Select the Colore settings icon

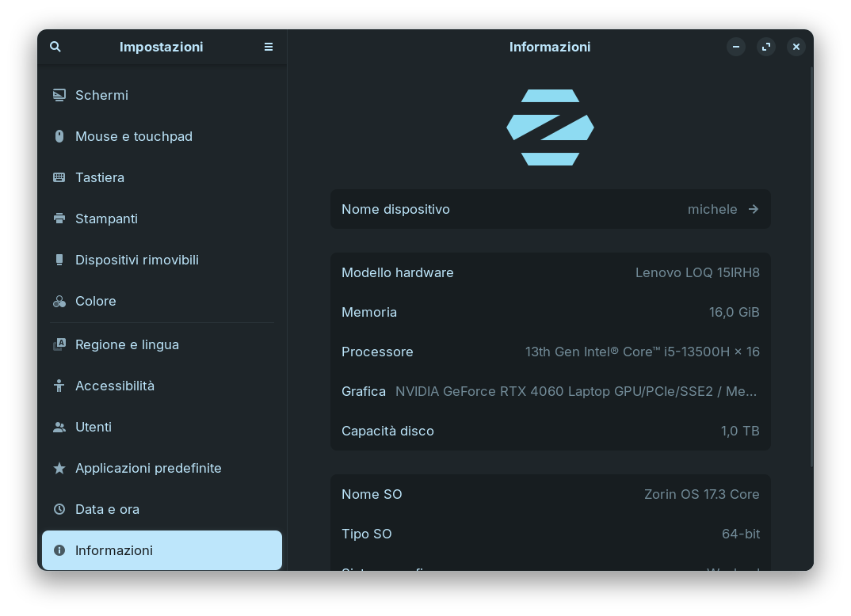(59, 301)
